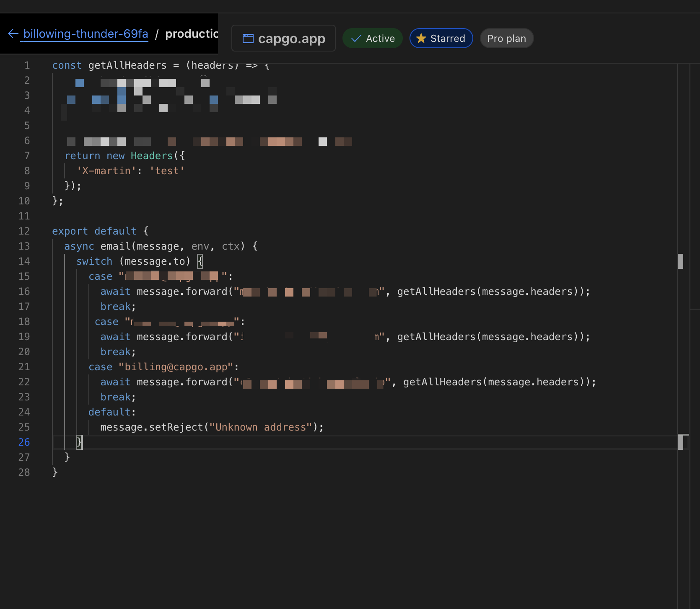Click the scrollbar marker near line 14
700x609 pixels.
point(681,261)
